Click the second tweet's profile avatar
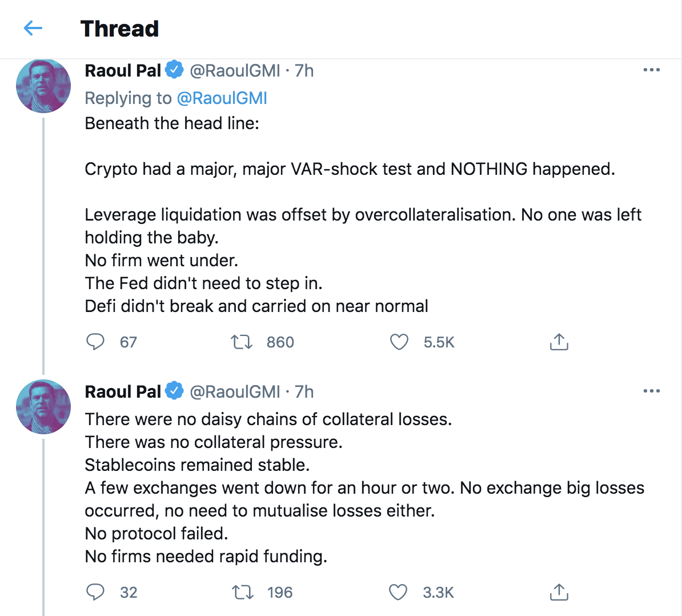This screenshot has height=616, width=682. click(x=43, y=407)
